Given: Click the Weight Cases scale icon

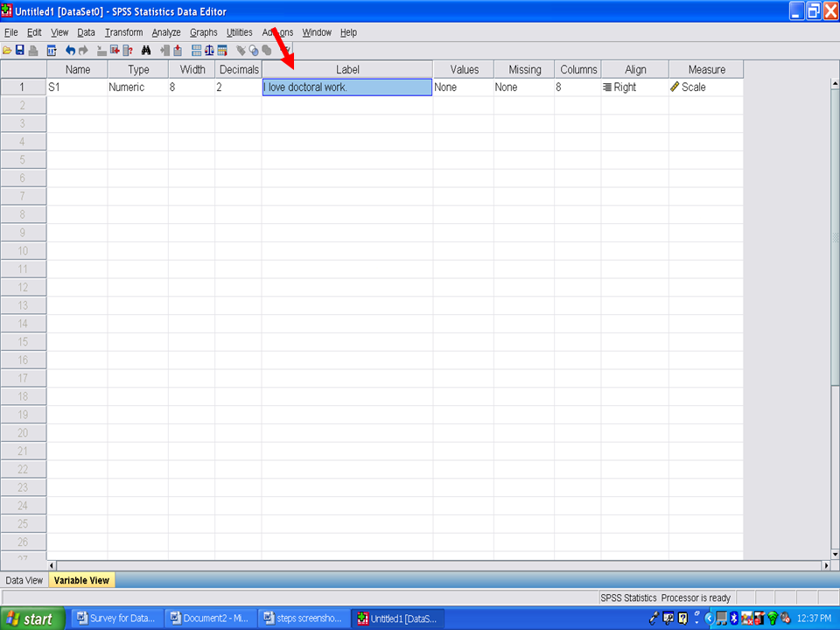Looking at the screenshot, I should pos(209,51).
